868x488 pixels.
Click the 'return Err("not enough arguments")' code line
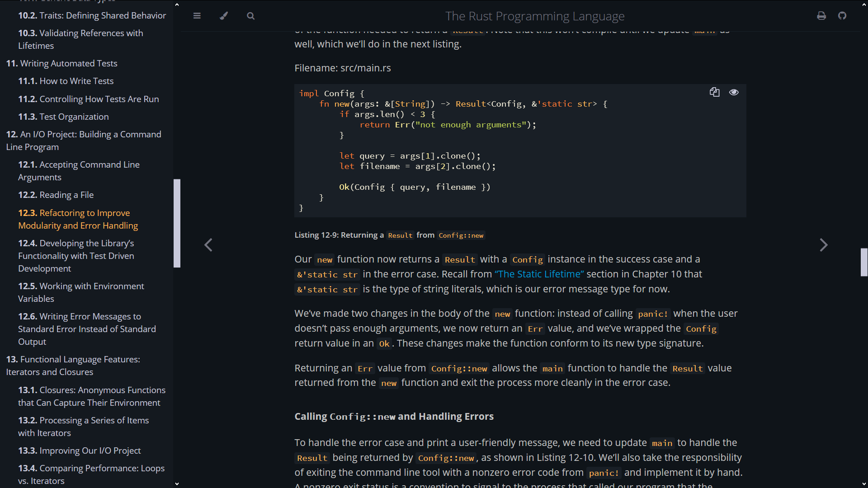point(448,125)
